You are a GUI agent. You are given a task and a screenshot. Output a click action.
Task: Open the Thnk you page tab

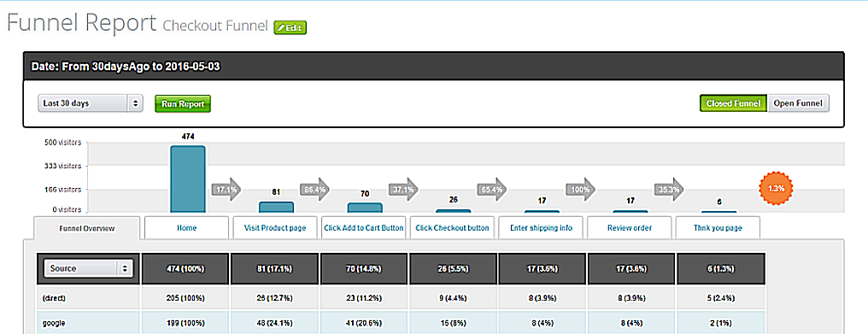(718, 228)
